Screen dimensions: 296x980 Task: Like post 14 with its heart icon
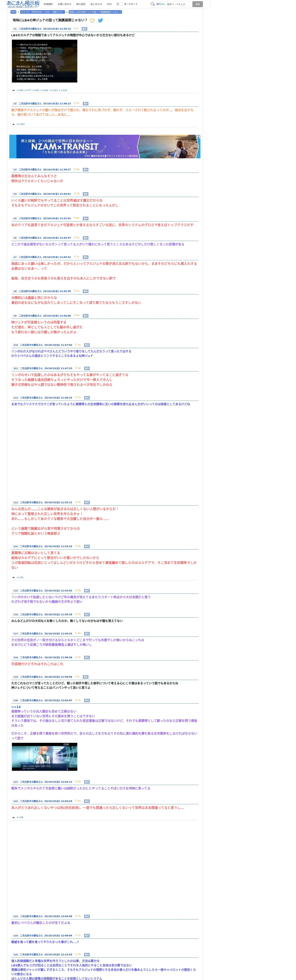[76, 546]
